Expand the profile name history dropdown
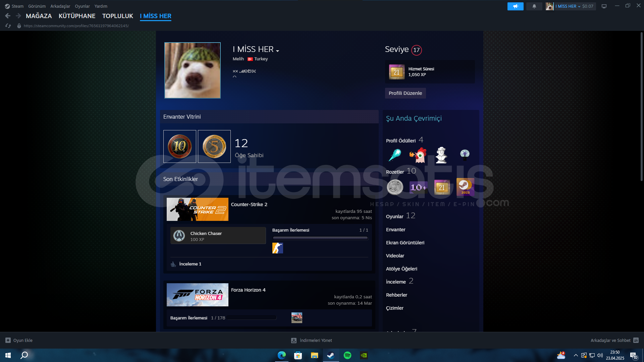This screenshot has height=362, width=644. [x=277, y=51]
